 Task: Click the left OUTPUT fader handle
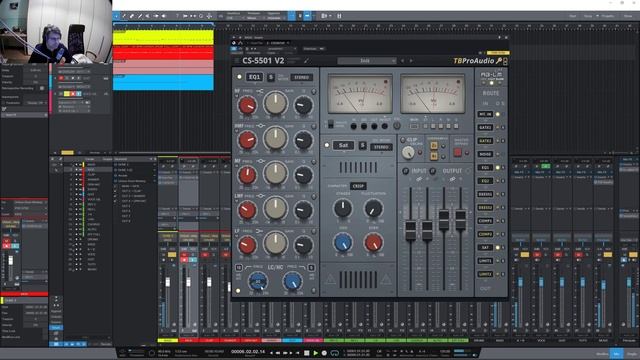click(444, 220)
